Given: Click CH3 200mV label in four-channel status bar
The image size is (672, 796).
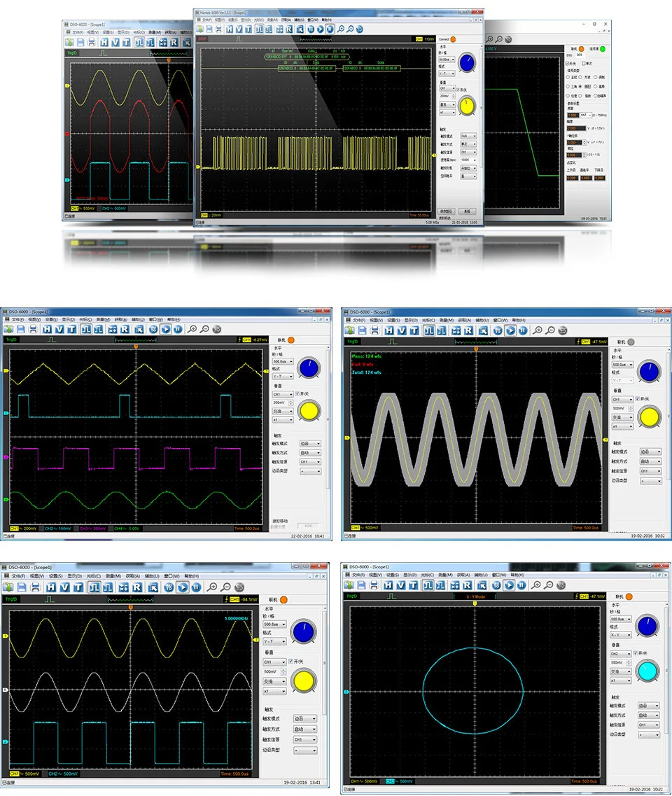Looking at the screenshot, I should 92,529.
